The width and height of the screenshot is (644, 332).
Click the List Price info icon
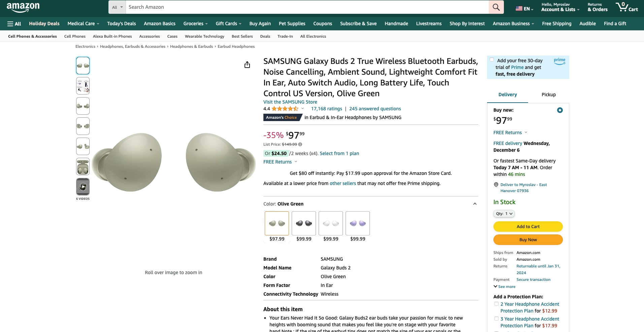click(x=300, y=144)
